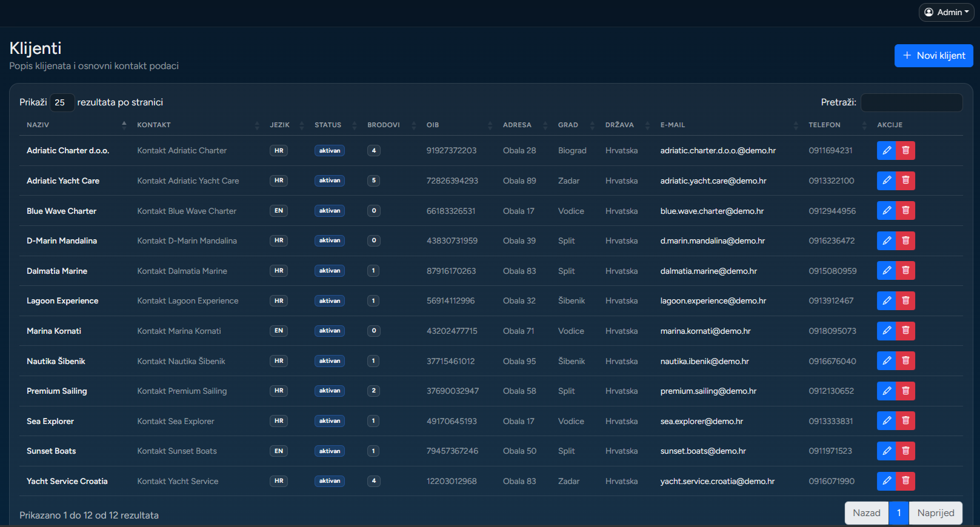
Task: Delete the Marina Kornati client
Action: 905,331
